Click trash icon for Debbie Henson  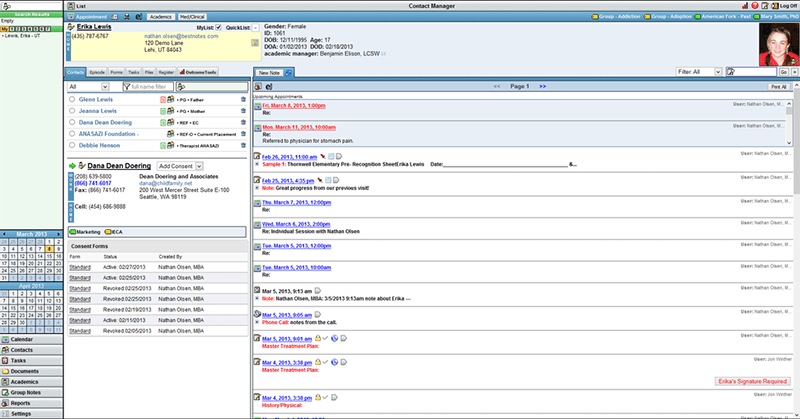pos(243,146)
